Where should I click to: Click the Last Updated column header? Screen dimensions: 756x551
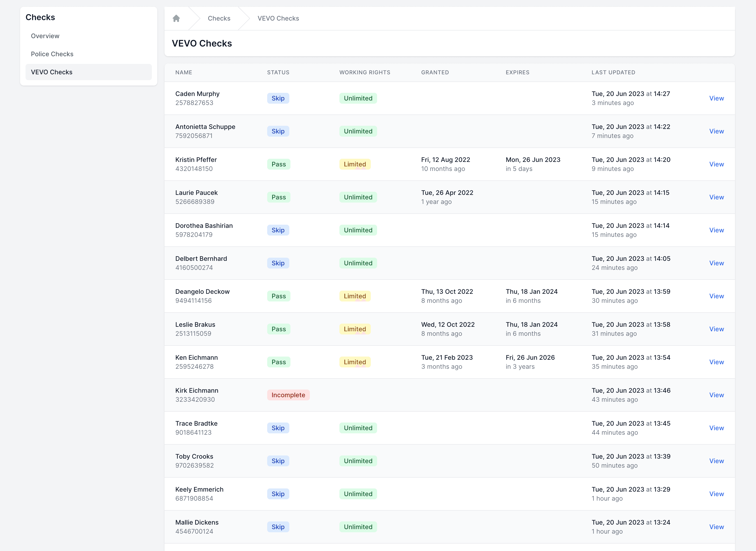(x=613, y=72)
